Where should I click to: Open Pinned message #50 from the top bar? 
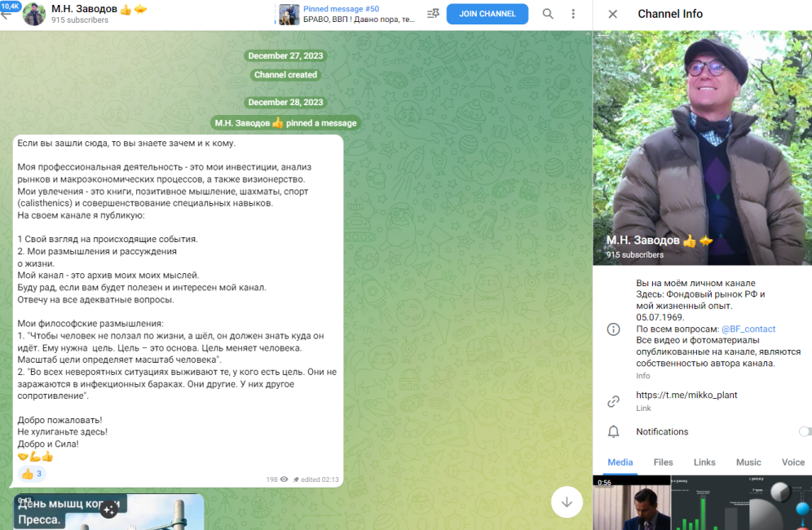tap(342, 14)
